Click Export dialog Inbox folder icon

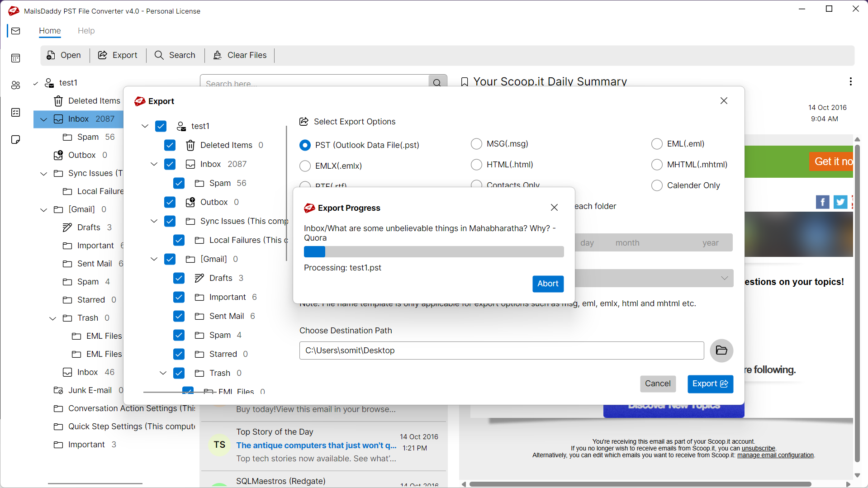[x=190, y=164]
